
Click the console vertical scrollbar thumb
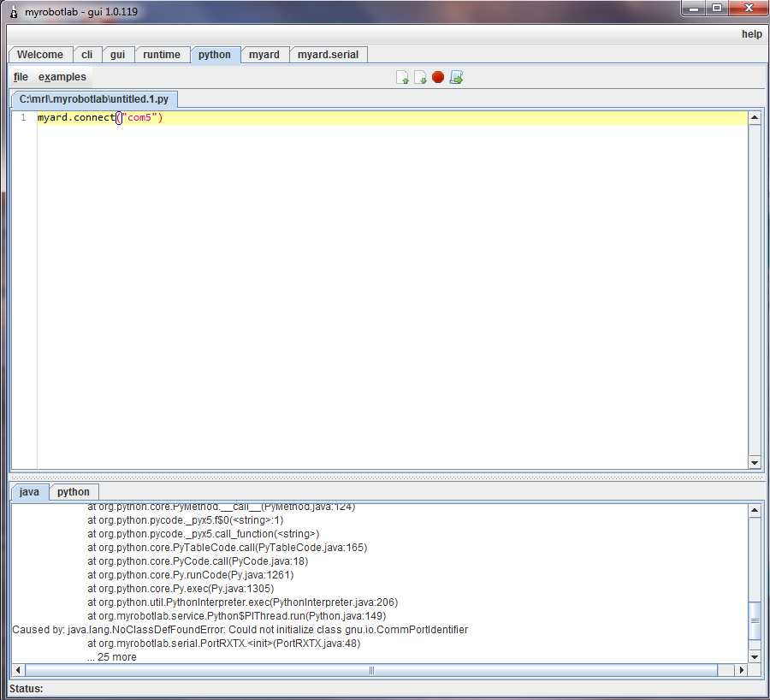point(755,621)
